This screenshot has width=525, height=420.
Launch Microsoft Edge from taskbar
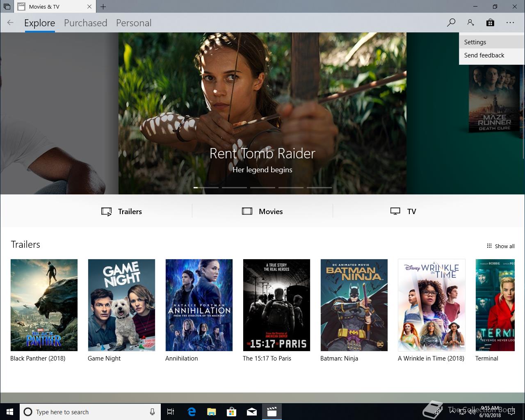[192, 412]
